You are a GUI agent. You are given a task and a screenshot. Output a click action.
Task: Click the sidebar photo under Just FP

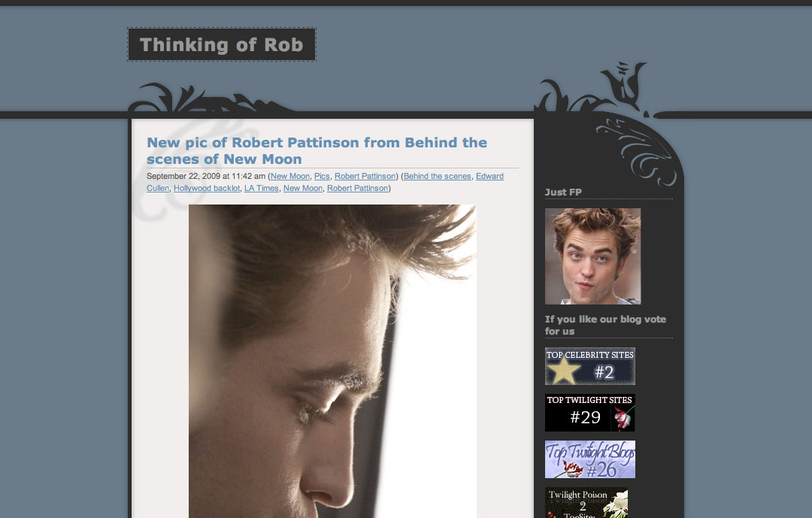(x=592, y=256)
